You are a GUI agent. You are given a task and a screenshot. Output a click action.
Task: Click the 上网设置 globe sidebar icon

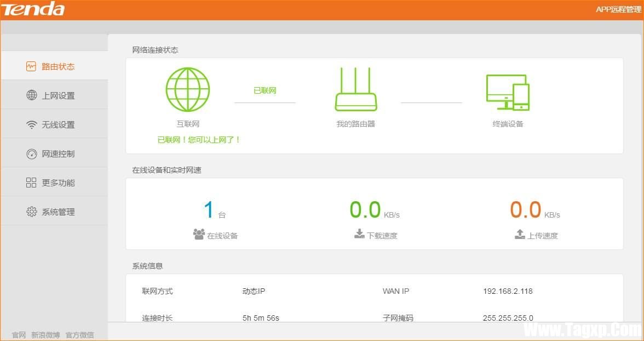pos(32,95)
